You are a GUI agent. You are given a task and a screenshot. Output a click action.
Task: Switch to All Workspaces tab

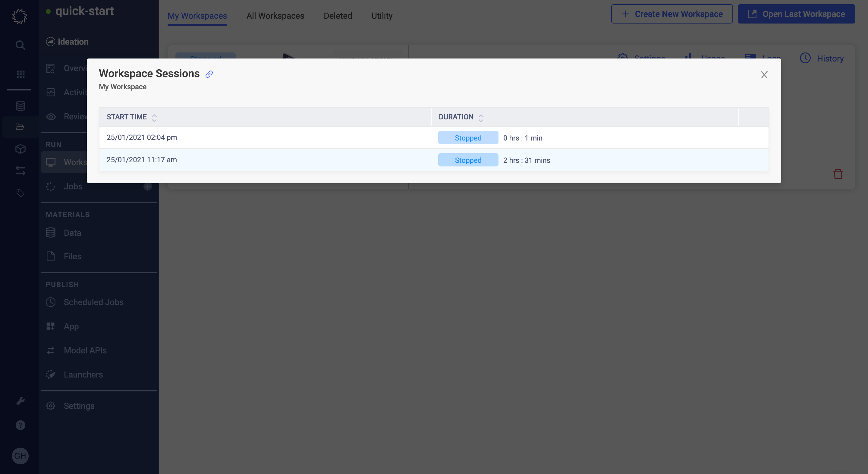[x=275, y=14]
